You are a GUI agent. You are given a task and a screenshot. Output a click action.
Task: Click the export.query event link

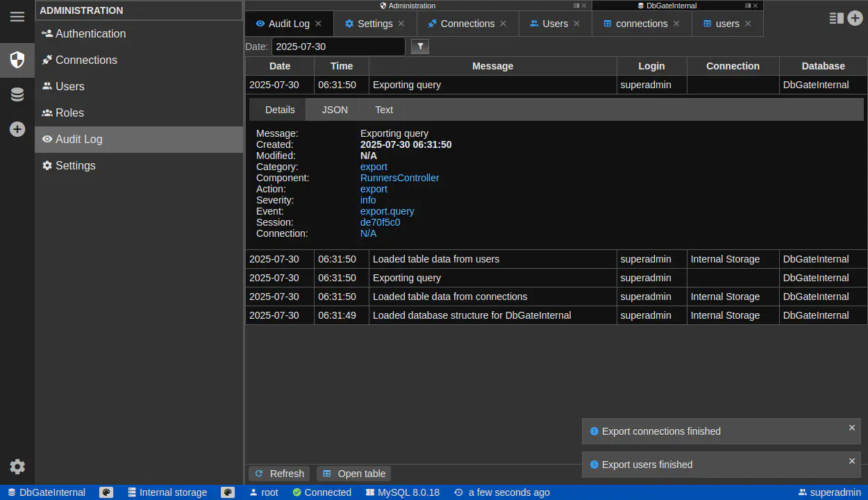point(387,211)
